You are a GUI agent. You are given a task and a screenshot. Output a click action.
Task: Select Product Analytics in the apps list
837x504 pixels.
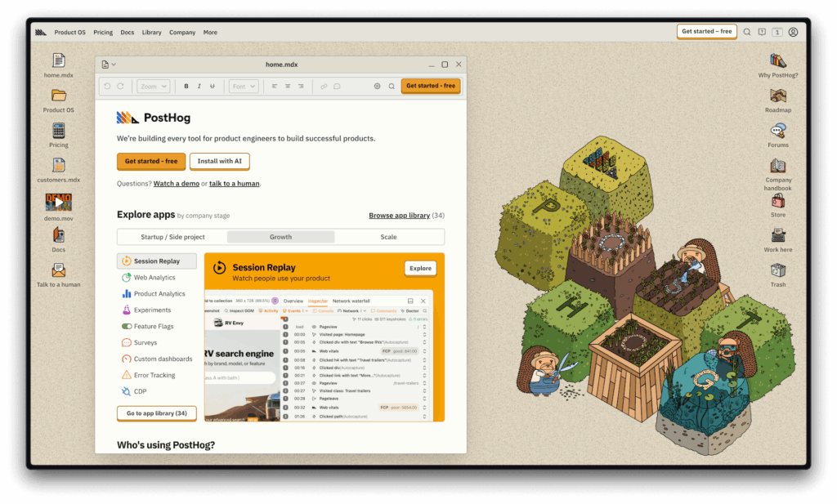pos(157,294)
